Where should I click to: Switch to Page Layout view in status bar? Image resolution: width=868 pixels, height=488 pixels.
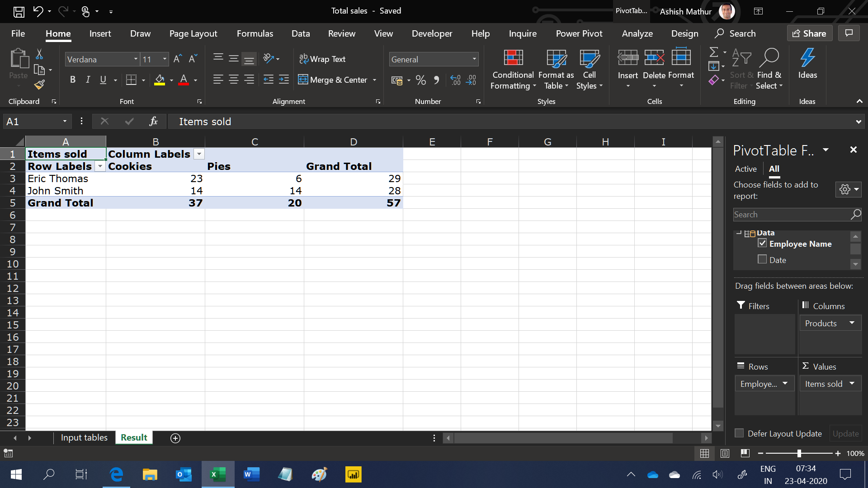(725, 453)
